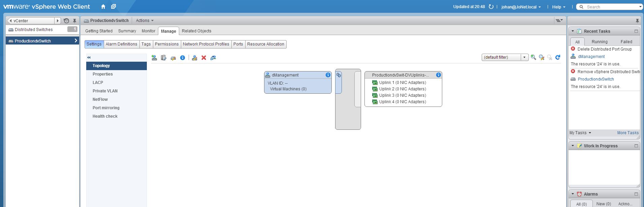
Task: Switch to the Summary tab
Action: (127, 31)
